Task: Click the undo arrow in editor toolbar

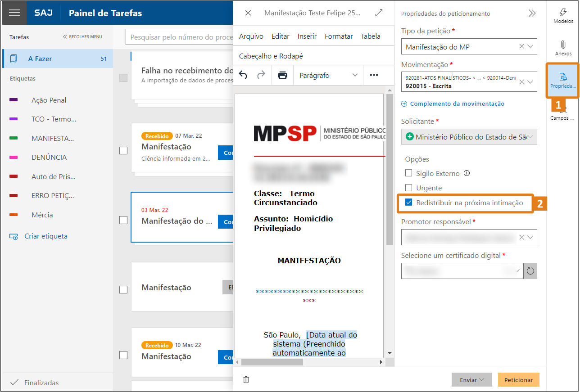Action: click(243, 75)
